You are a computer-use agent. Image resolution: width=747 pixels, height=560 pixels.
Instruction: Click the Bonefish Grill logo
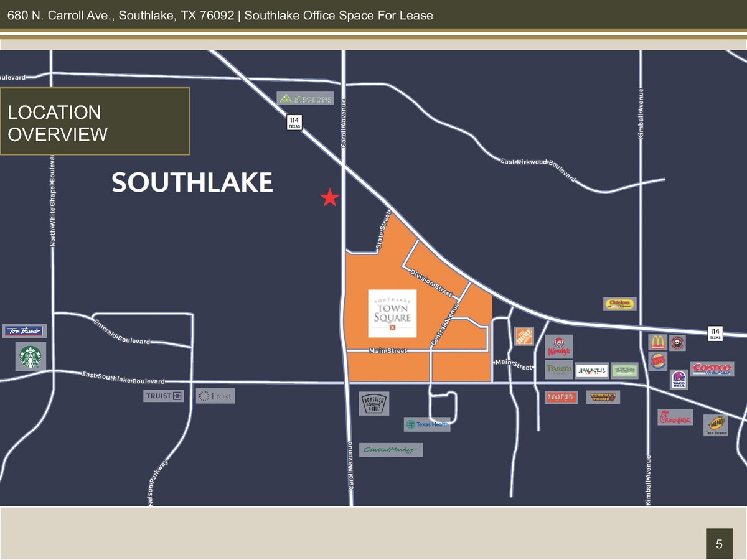(x=375, y=404)
